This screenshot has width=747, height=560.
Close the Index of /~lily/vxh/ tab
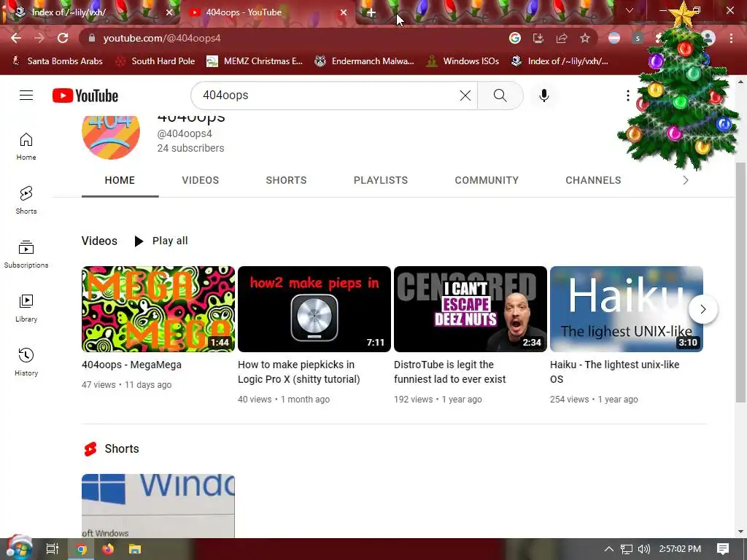(x=169, y=12)
